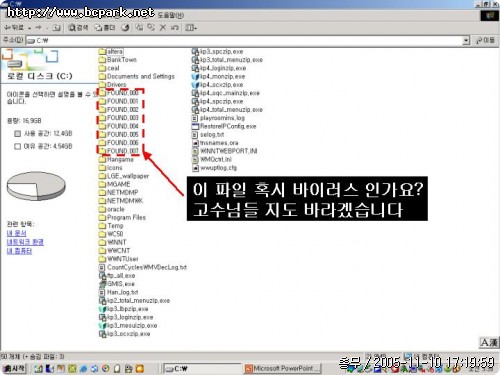Select the Drivers folder

coord(113,85)
